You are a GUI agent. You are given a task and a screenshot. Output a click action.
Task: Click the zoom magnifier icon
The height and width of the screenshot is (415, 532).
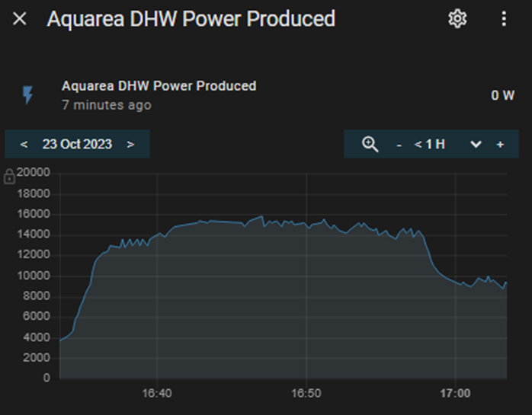(x=370, y=144)
